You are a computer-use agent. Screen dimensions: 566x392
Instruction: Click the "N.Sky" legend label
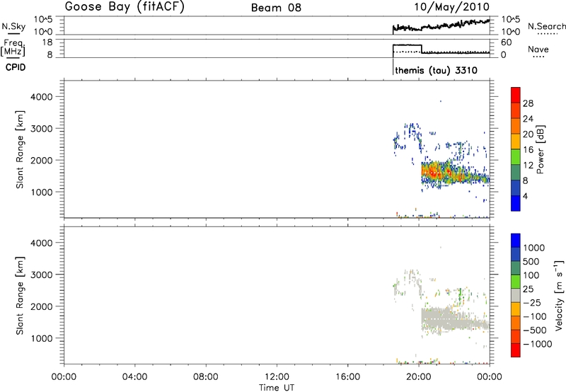[x=13, y=26]
